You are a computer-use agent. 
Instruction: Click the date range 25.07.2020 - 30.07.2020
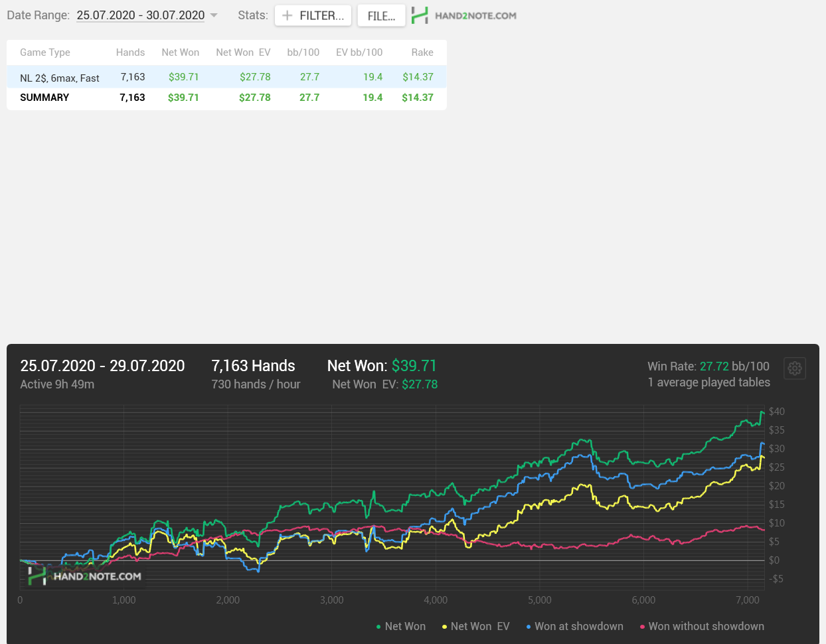140,15
